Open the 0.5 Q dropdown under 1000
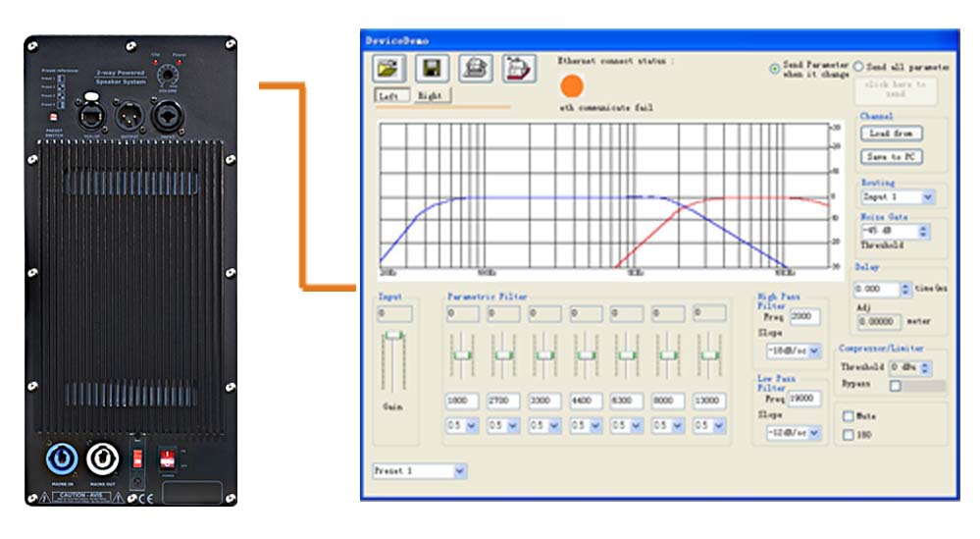Screen dimensions: 980x539 pyautogui.click(x=471, y=426)
